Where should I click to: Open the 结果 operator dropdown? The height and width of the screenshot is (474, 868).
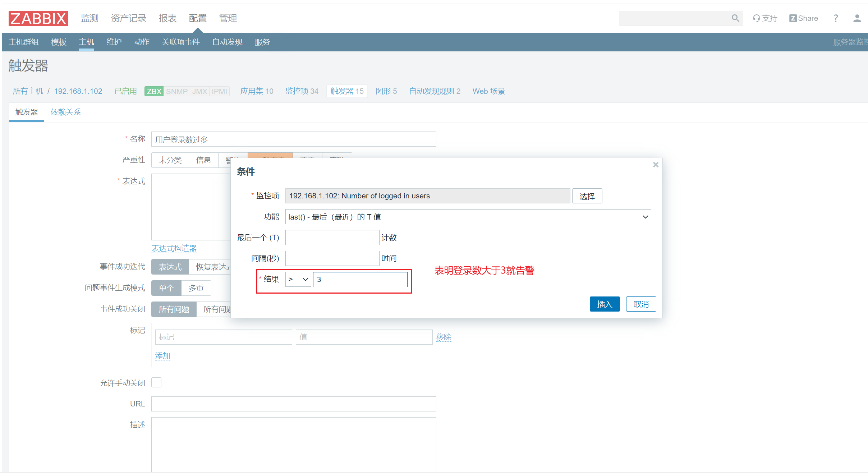tap(298, 279)
